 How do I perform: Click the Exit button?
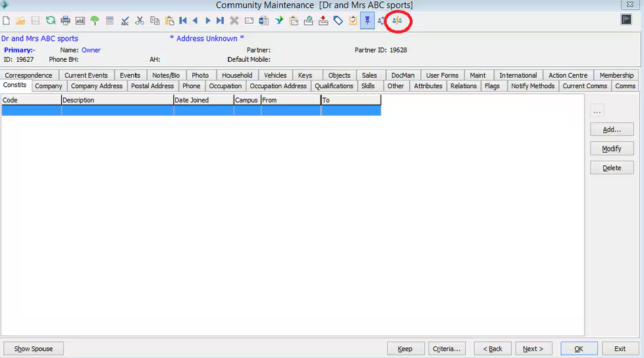tap(620, 349)
